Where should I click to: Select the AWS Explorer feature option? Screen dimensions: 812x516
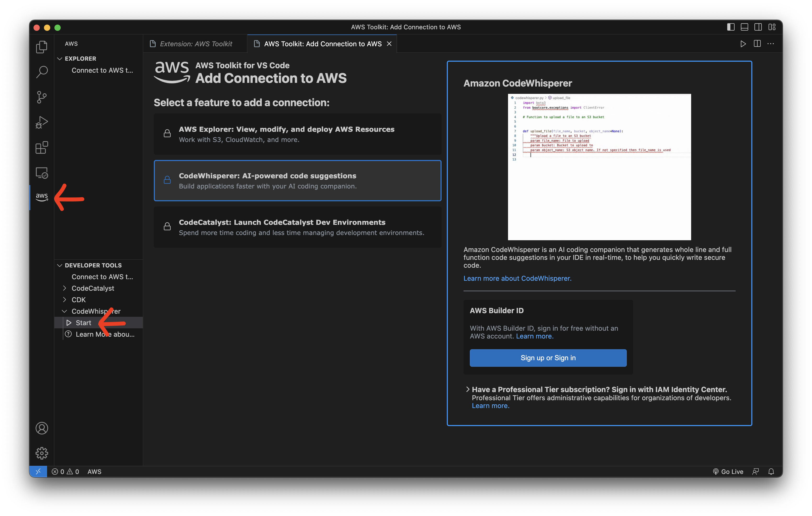pos(297,134)
